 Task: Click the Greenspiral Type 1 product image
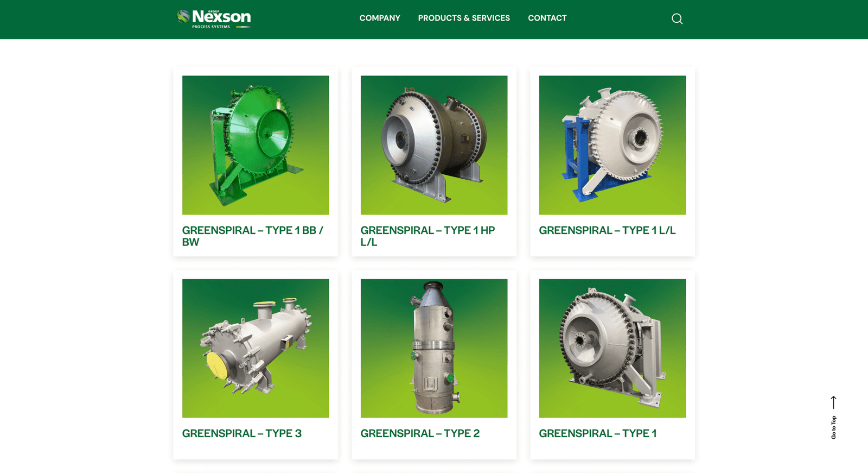pyautogui.click(x=612, y=348)
